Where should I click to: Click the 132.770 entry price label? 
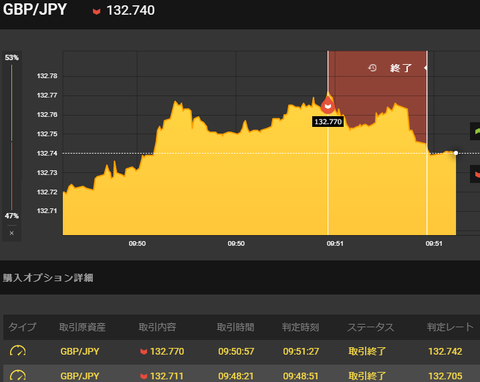pos(328,122)
